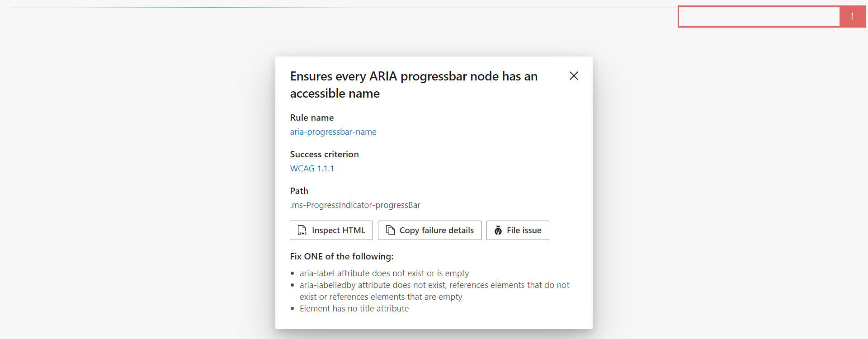The width and height of the screenshot is (868, 339).
Task: Click the 'Fix ONE of the following' heading
Action: click(342, 256)
